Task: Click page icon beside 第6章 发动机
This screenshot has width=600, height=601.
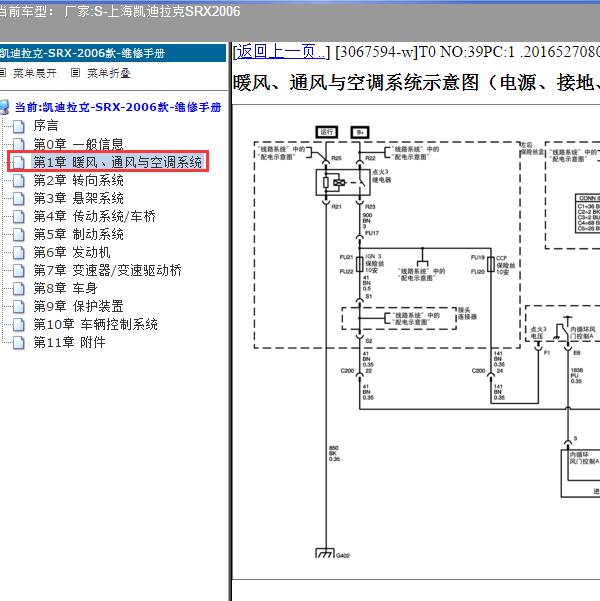Action: pyautogui.click(x=18, y=252)
